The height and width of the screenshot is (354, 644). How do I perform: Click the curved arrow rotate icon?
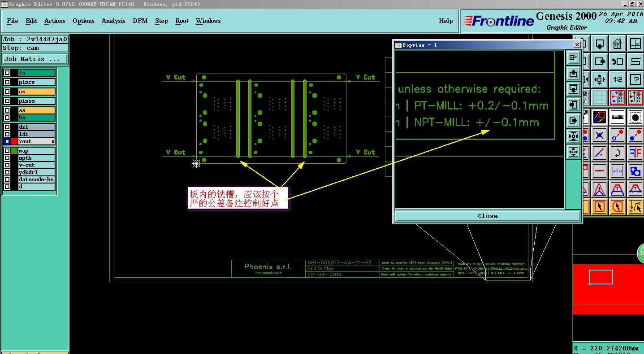coord(618,153)
